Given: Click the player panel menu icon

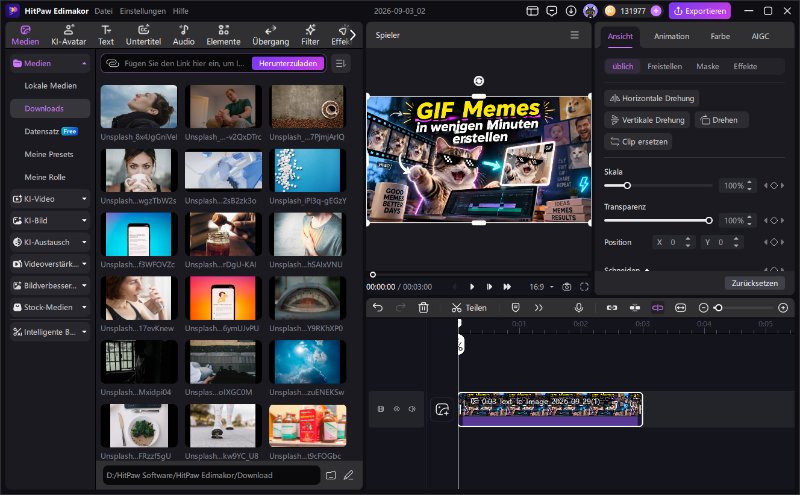Looking at the screenshot, I should pos(574,35).
